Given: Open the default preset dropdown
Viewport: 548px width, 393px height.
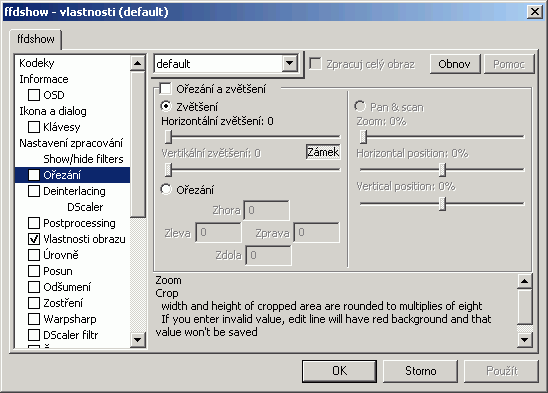Looking at the screenshot, I should pos(290,64).
